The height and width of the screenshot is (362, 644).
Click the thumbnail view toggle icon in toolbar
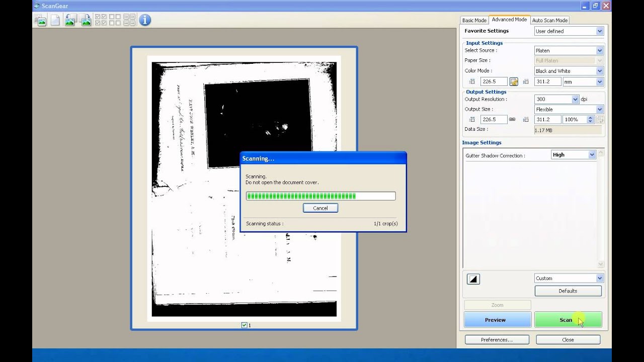[40, 20]
